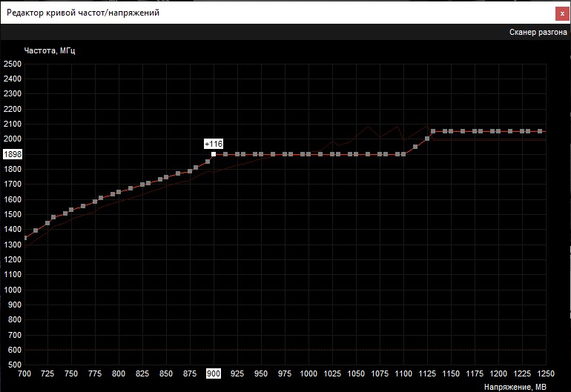Select the curve point at 1075 mV
Viewport: 571px width, 392px height.
click(380, 154)
